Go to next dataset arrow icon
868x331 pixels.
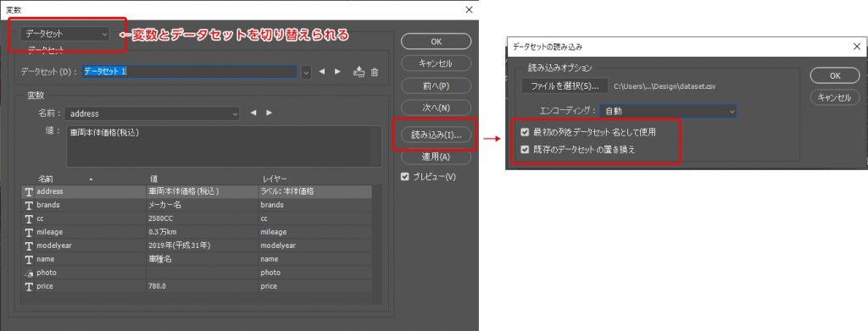coord(337,72)
